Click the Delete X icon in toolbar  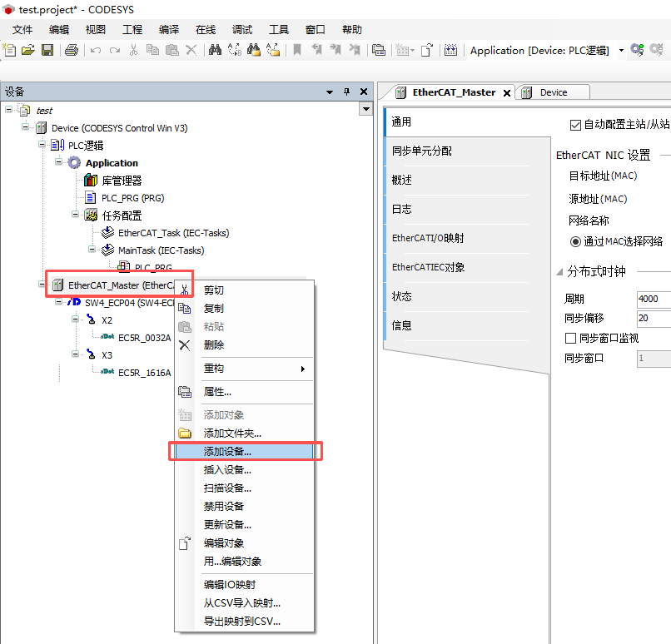[191, 50]
